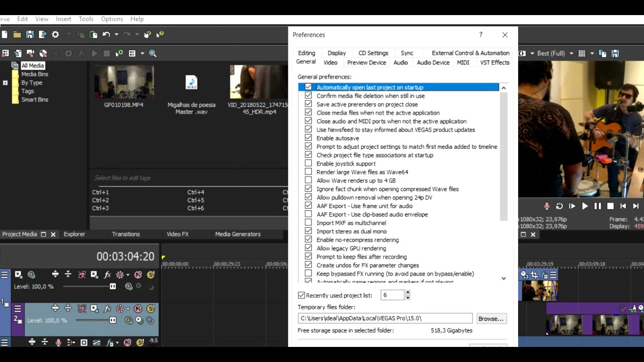Click the Capture Video icon

(x=30, y=53)
